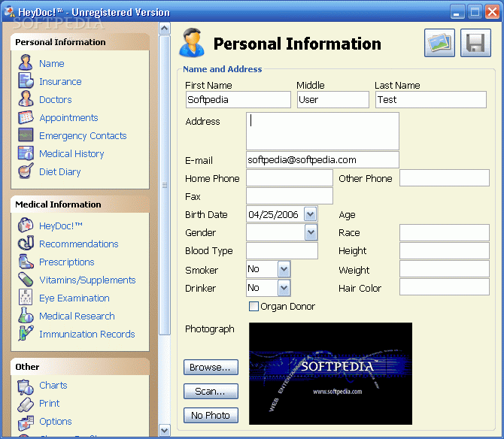The image size is (504, 439).
Task: Click the Charts icon
Action: point(26,387)
